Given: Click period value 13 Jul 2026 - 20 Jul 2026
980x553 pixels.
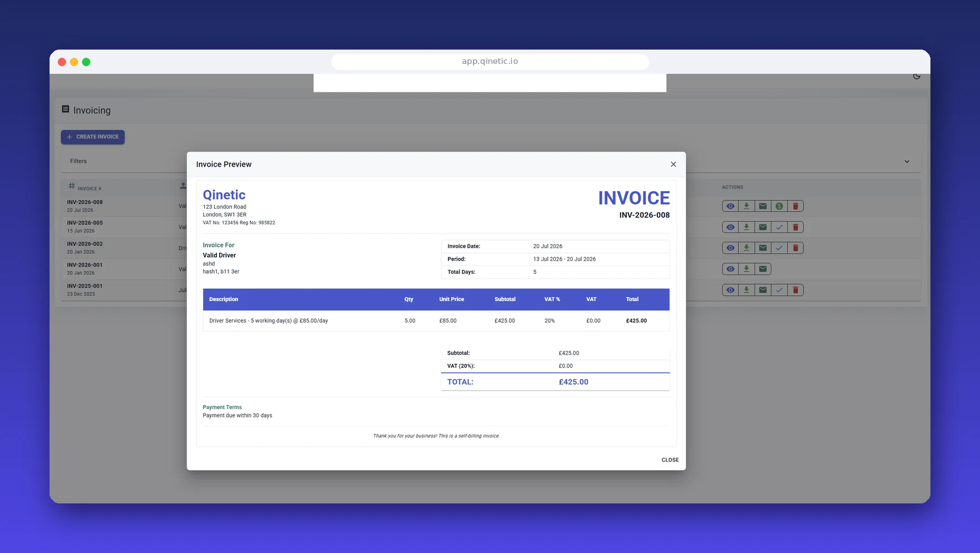Looking at the screenshot, I should click(564, 259).
